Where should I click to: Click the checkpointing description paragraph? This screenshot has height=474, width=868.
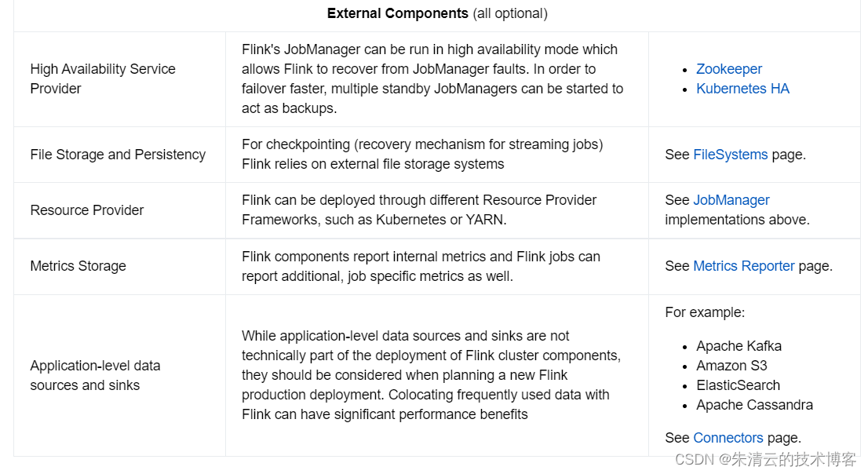pyautogui.click(x=422, y=155)
